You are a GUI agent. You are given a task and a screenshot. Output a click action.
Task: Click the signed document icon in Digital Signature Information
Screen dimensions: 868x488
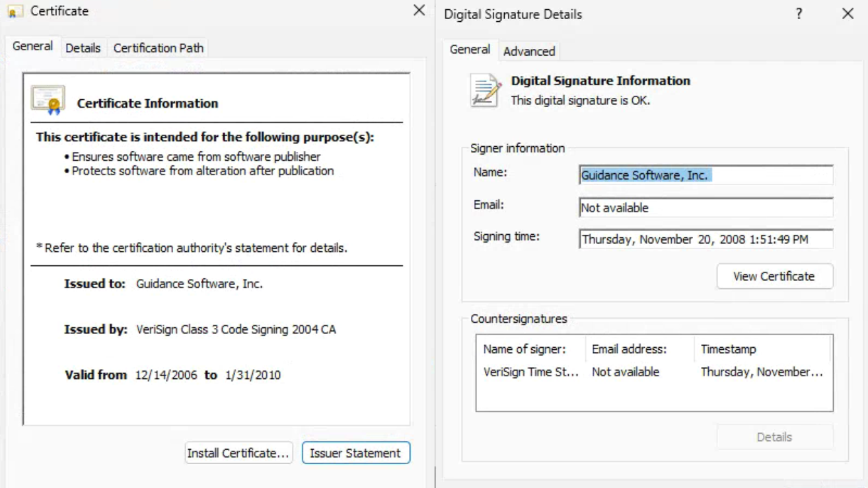(x=486, y=90)
